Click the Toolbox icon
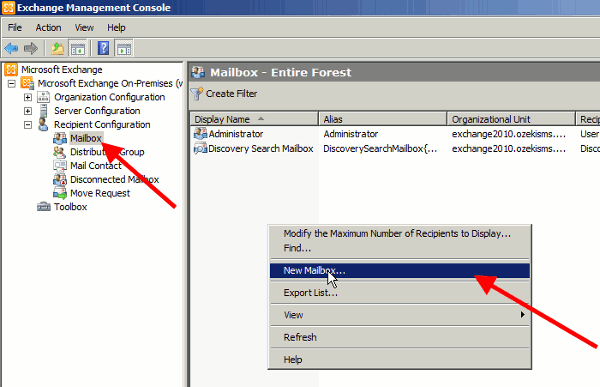This screenshot has width=600, height=387. (44, 207)
